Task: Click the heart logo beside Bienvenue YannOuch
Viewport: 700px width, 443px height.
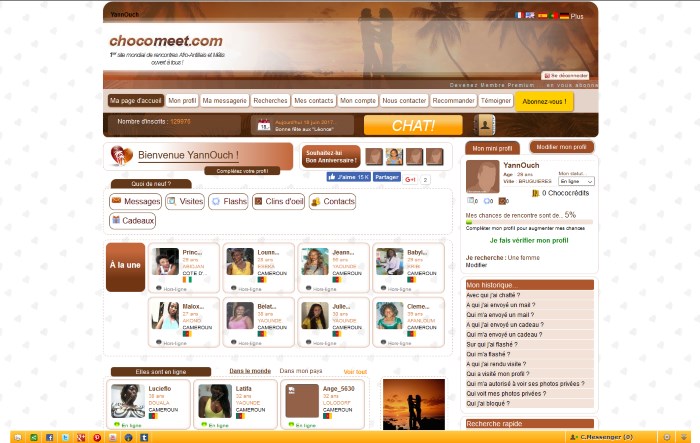Action: [x=121, y=156]
